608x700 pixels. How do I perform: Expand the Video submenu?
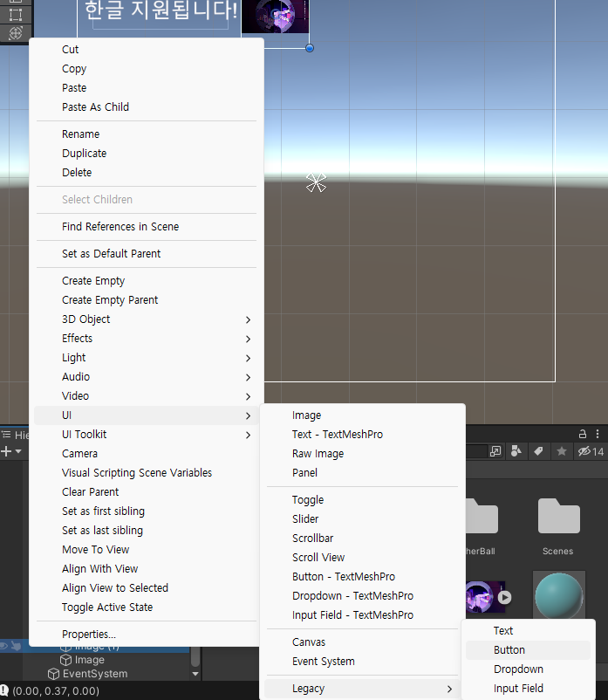(147, 396)
